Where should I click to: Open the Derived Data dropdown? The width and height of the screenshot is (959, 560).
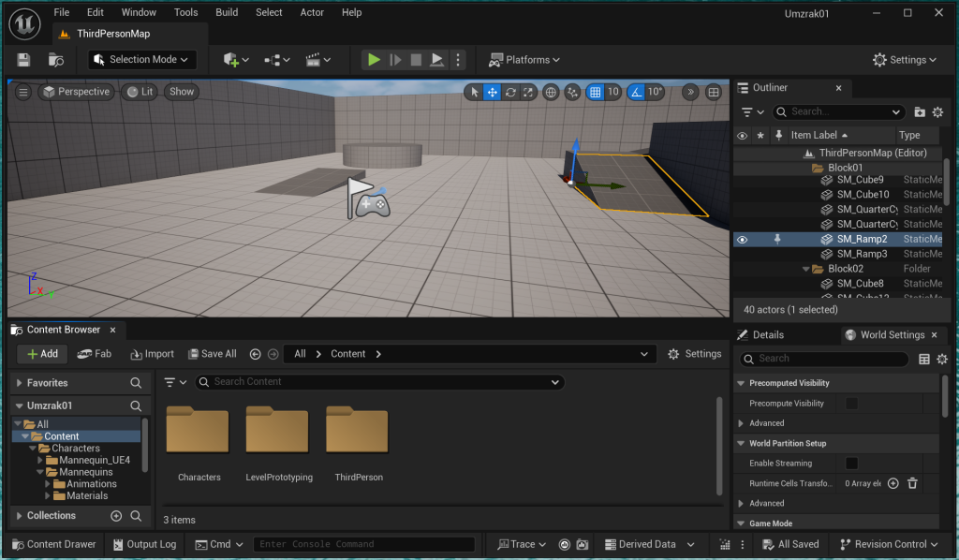pyautogui.click(x=650, y=544)
